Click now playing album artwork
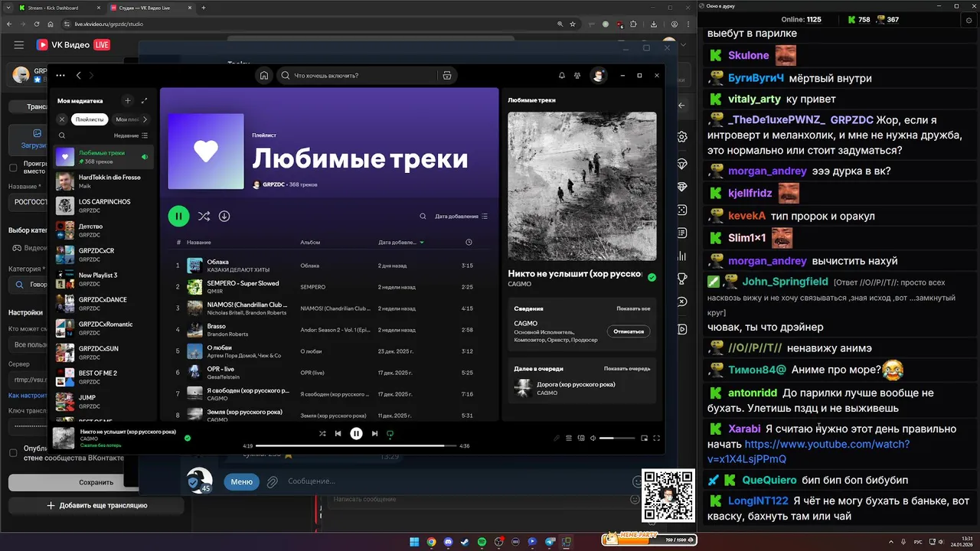This screenshot has width=980, height=551. (x=582, y=187)
